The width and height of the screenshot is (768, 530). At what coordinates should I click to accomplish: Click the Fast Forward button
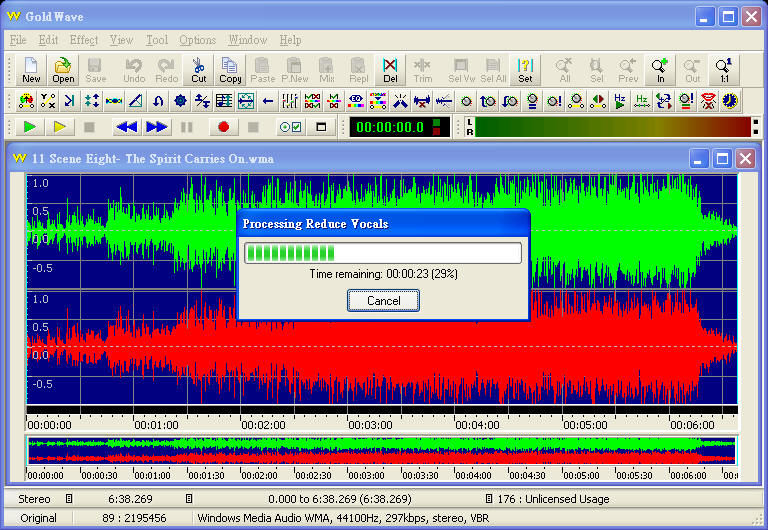(x=156, y=127)
